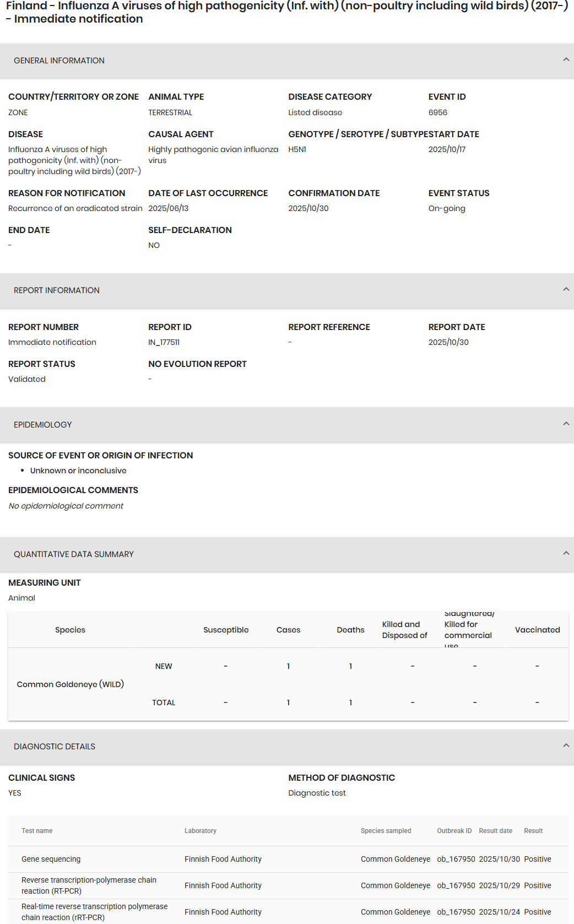The height and width of the screenshot is (924, 574).
Task: Click the Vaccinated column header
Action: [x=537, y=630]
